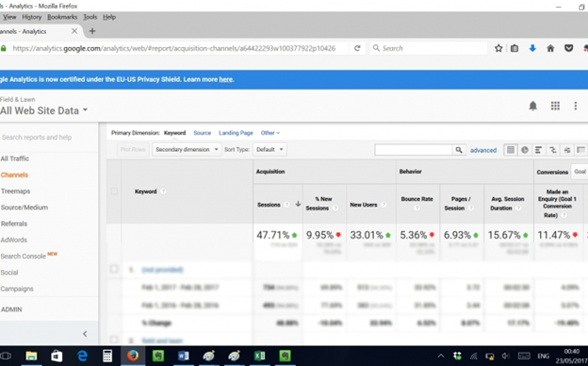
Task: Open the History menu
Action: (31, 17)
